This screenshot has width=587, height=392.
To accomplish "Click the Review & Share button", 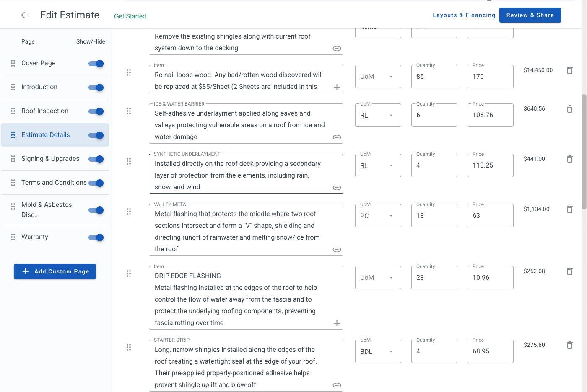I will tap(530, 15).
